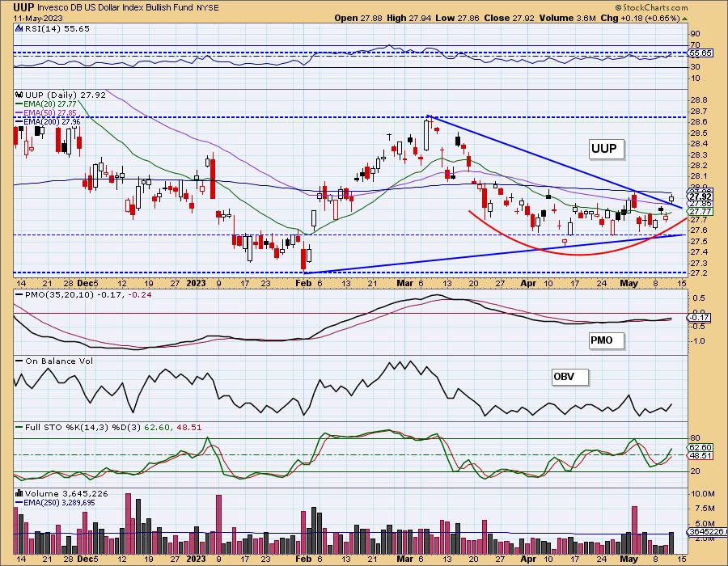This screenshot has width=728, height=566.
Task: Click the Open 27.88 value in the header
Action: 358,18
